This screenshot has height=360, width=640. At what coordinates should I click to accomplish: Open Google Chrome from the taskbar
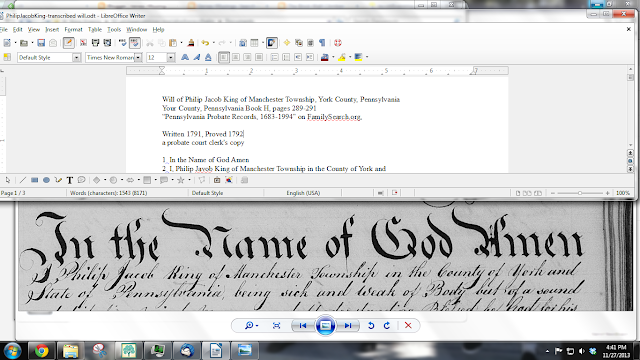click(41, 351)
